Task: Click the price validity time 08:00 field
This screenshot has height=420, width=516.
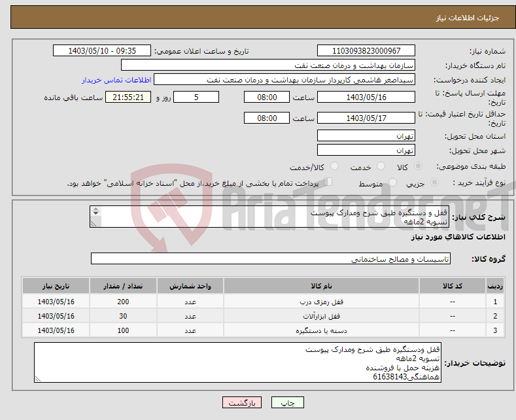Action: pyautogui.click(x=267, y=118)
